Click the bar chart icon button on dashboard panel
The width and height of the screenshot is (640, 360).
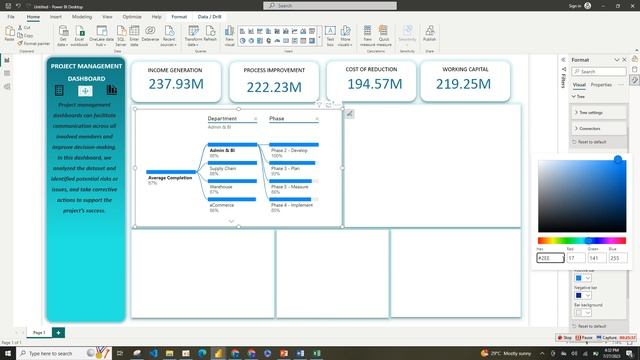pos(111,90)
